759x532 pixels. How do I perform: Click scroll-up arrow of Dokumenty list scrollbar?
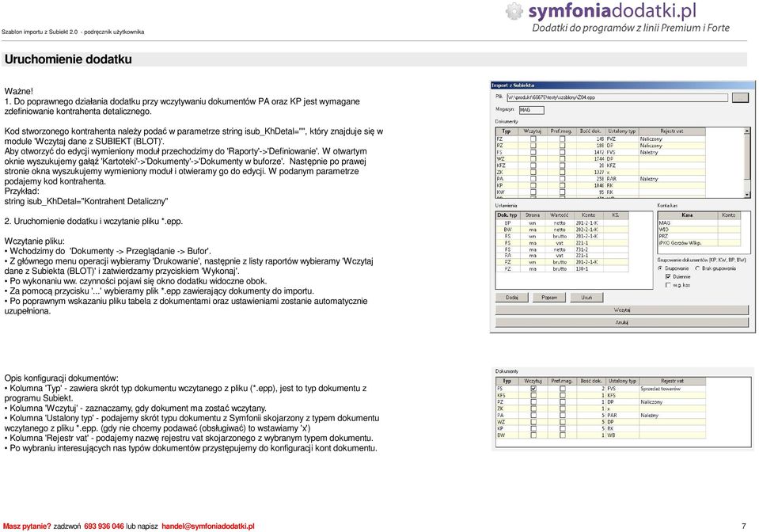coord(747,131)
